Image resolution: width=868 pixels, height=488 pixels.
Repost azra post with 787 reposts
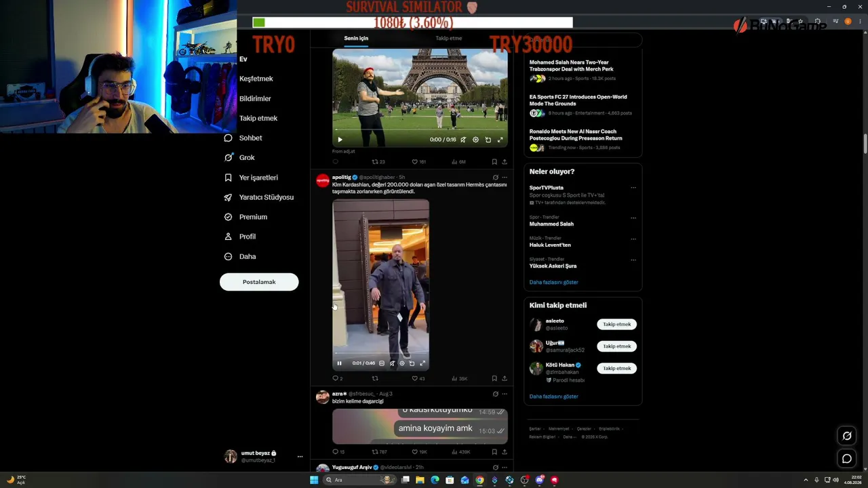379,451
